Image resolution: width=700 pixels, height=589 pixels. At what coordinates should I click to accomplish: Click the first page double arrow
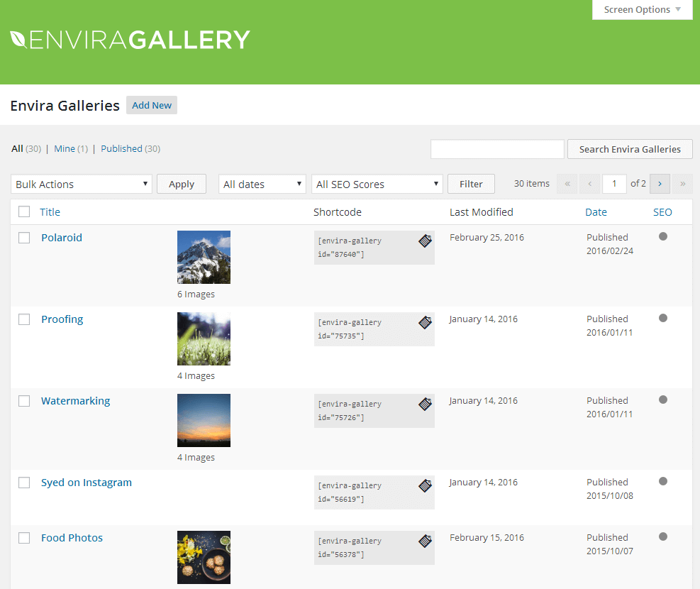567,184
